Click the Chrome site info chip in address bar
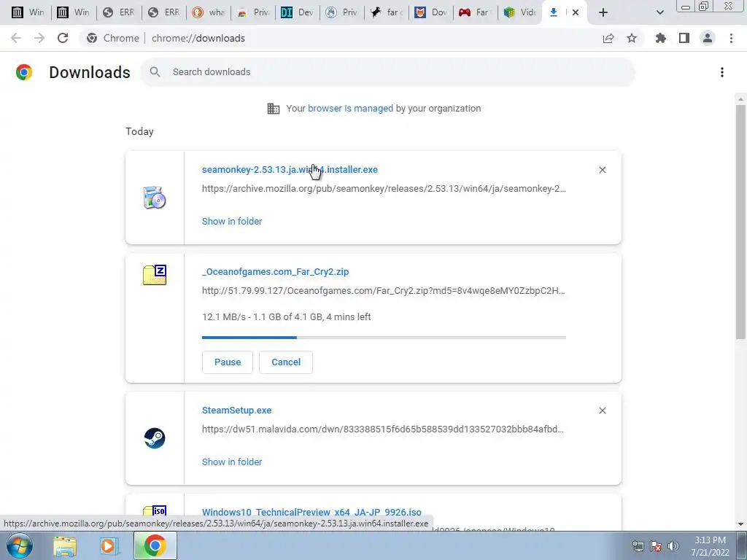This screenshot has width=747, height=560. pos(113,38)
